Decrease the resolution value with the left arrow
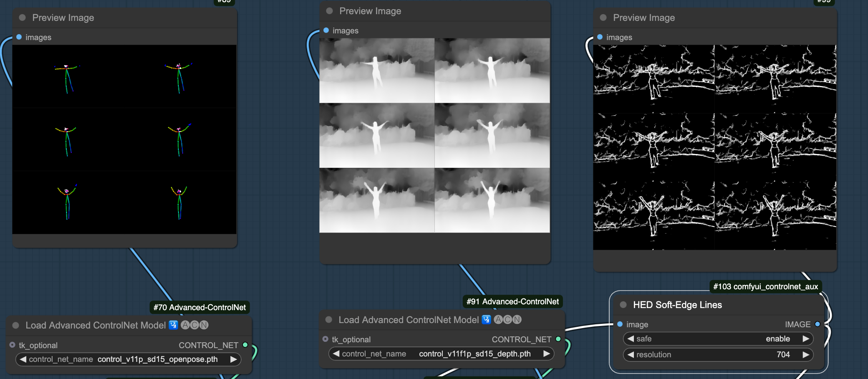Image resolution: width=868 pixels, height=379 pixels. pyautogui.click(x=631, y=355)
